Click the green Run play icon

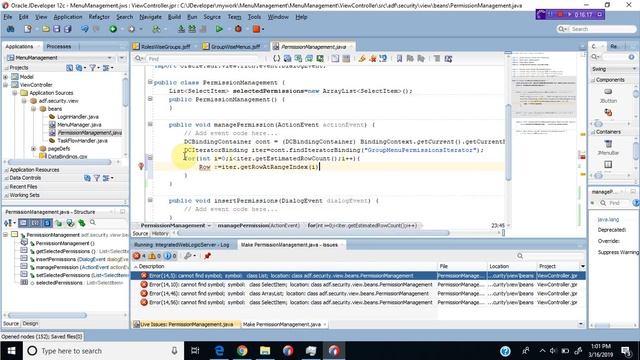coord(219,29)
